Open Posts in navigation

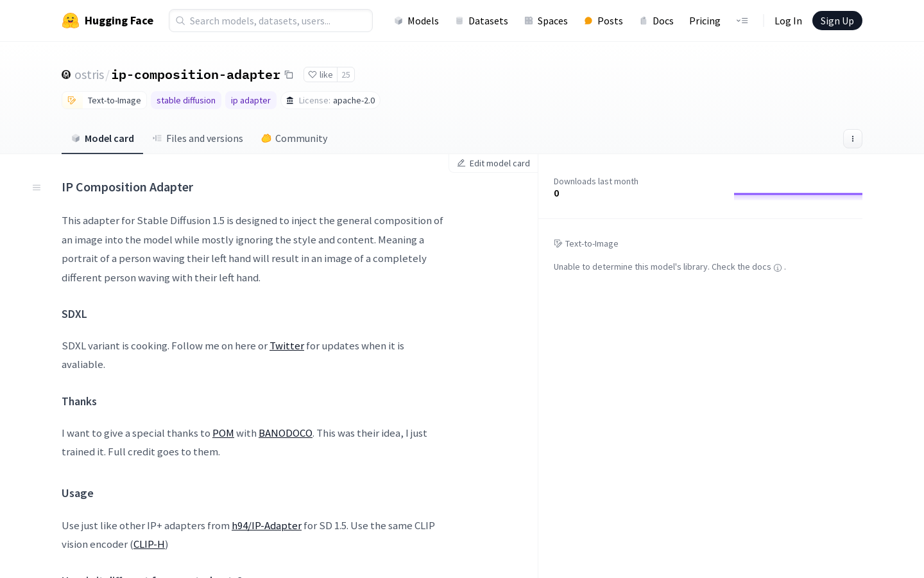click(x=603, y=21)
